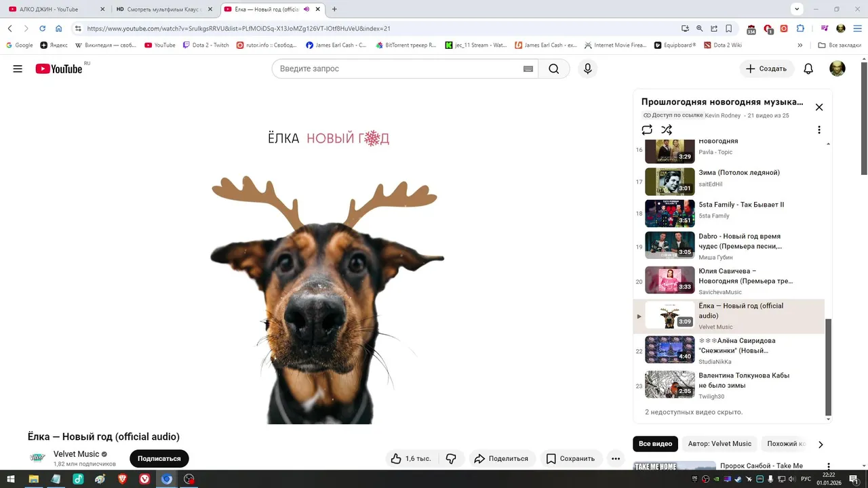Viewport: 868px width, 488px height.
Task: Play Юлия Савичева – Новогодняя video
Action: 729,281
